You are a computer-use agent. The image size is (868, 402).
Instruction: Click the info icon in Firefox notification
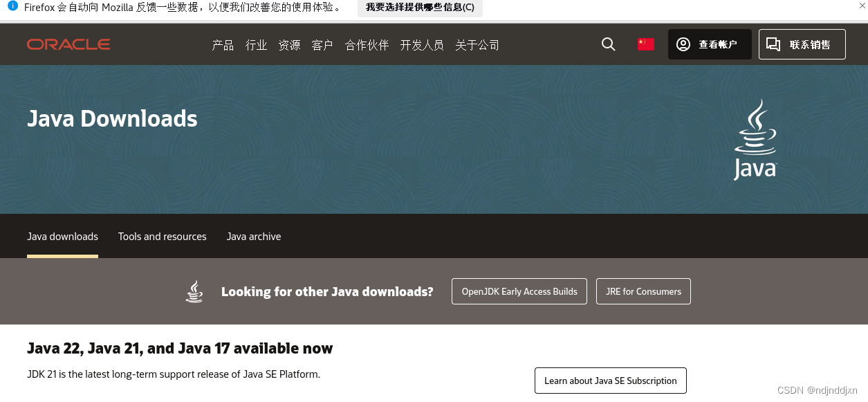tap(12, 6)
